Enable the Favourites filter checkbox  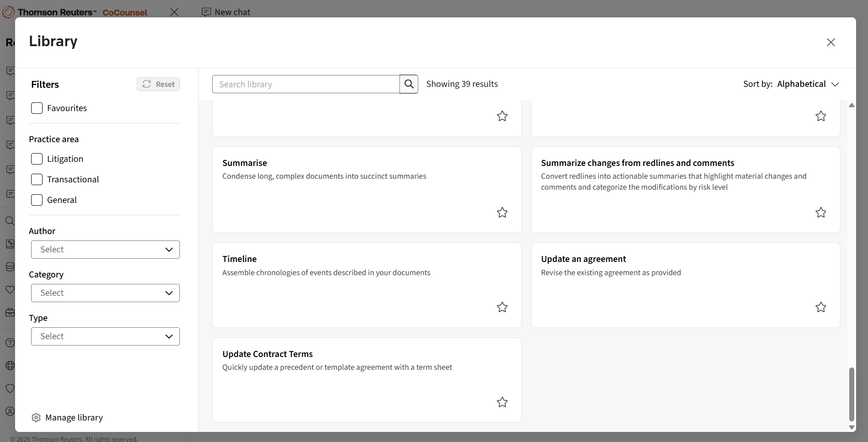click(x=37, y=108)
